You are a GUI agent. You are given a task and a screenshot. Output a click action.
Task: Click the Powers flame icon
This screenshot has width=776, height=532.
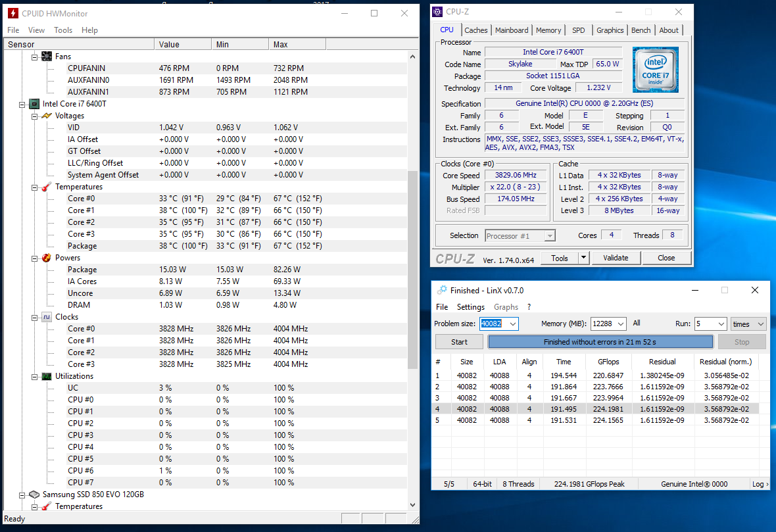click(x=47, y=258)
